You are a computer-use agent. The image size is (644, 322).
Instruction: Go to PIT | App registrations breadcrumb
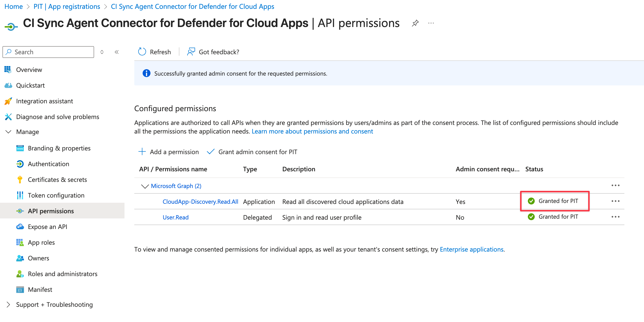[67, 6]
